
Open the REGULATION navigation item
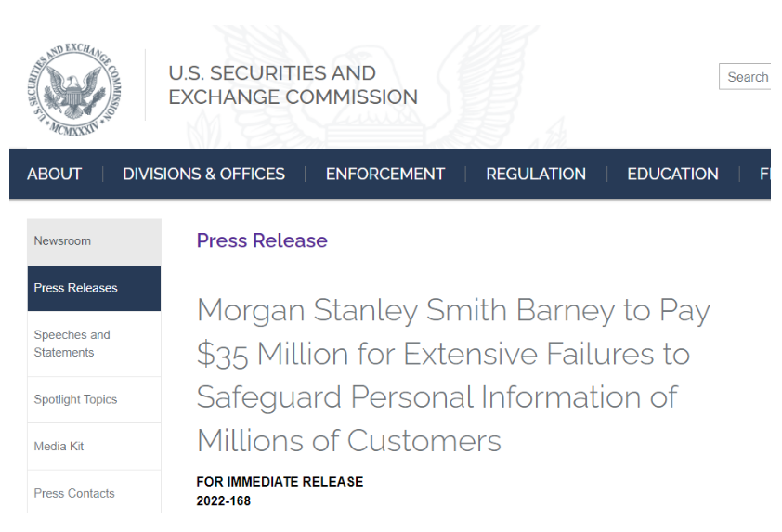536,174
